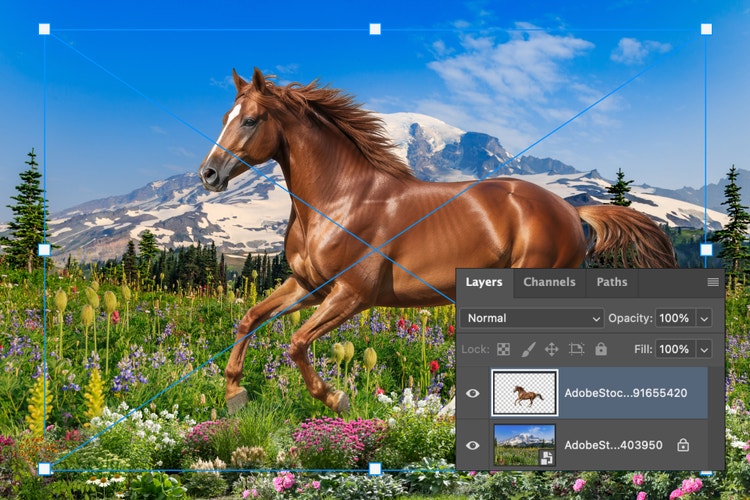Switch to the Paths tab
Viewport: 750px width, 500px height.
[611, 282]
